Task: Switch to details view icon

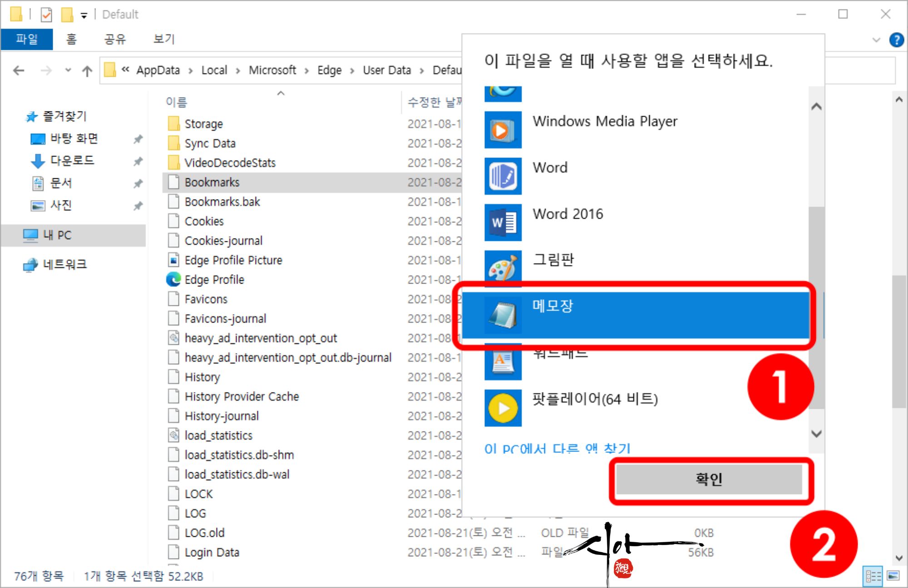Action: coord(872,576)
